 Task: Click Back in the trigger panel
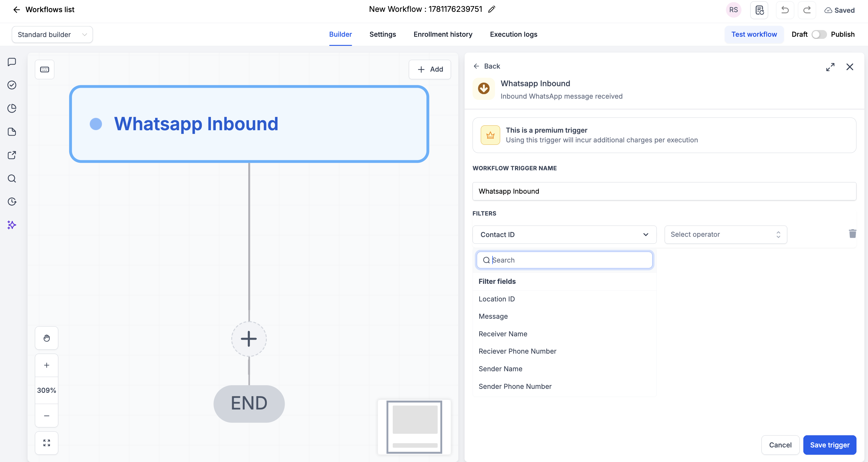487,66
